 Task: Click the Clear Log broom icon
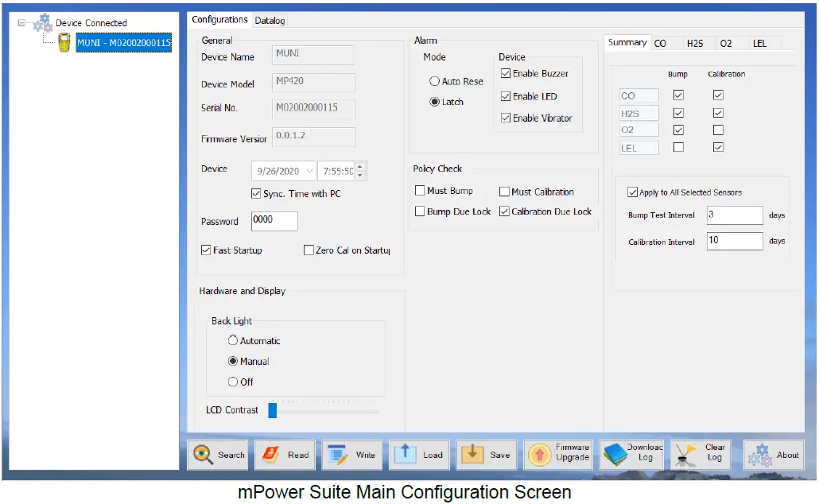coord(685,455)
